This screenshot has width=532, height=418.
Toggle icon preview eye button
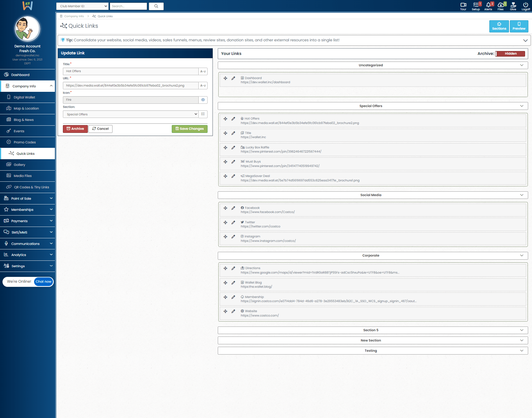(203, 100)
